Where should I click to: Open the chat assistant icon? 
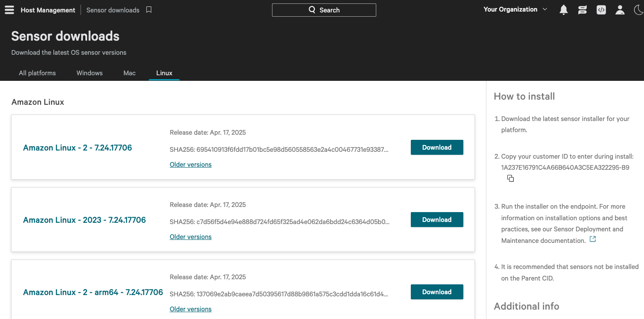click(582, 10)
